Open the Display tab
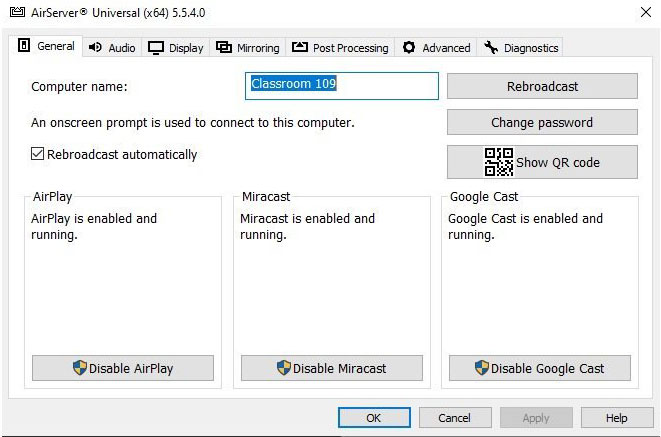The width and height of the screenshot is (661, 437). coord(176,48)
